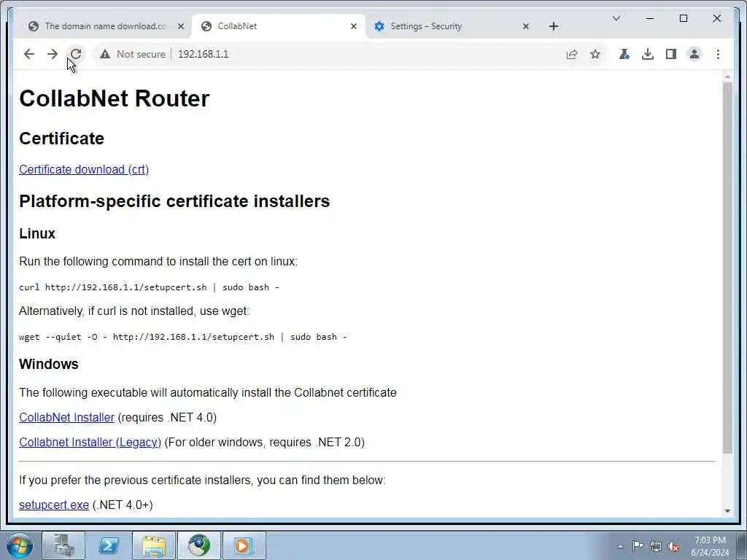Open the media player taskbar icon
The width and height of the screenshot is (747, 560).
pyautogui.click(x=244, y=545)
